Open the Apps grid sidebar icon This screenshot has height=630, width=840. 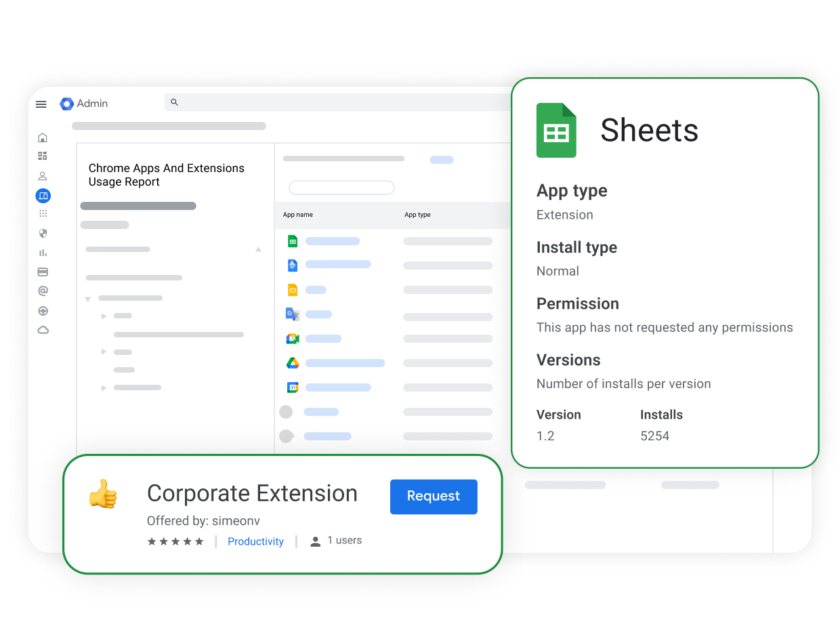click(x=43, y=213)
